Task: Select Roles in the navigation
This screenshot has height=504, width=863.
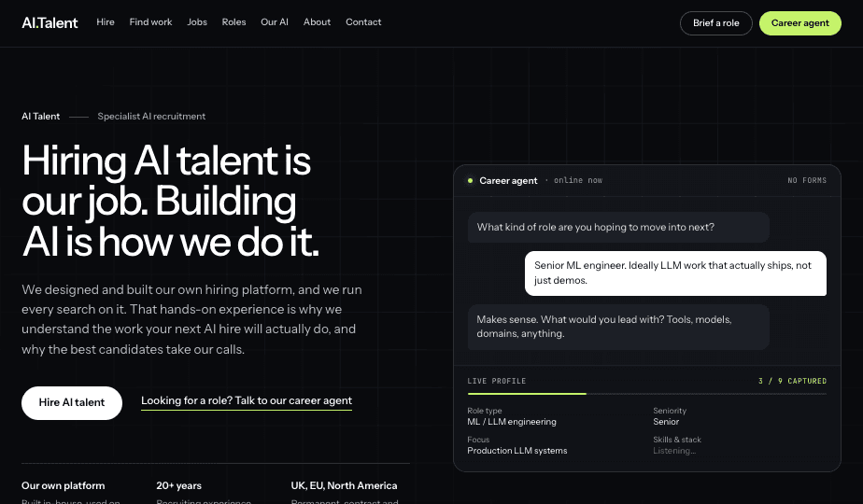Action: point(233,22)
